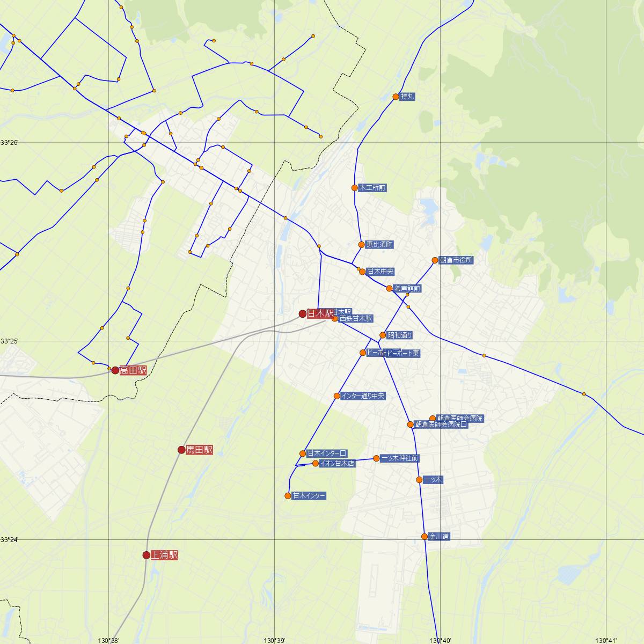
Task: Select the 高田駅 station marker
Action: click(x=115, y=370)
